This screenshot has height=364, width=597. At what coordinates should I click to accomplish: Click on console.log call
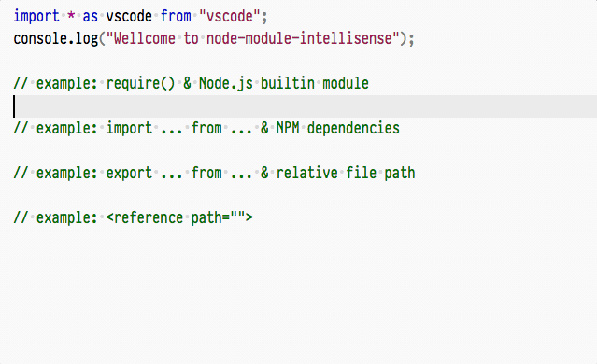click(55, 39)
